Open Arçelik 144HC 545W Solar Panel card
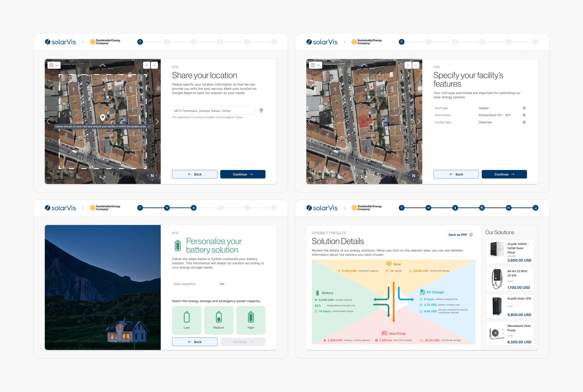Screen dimensions: 583x392 510,252
